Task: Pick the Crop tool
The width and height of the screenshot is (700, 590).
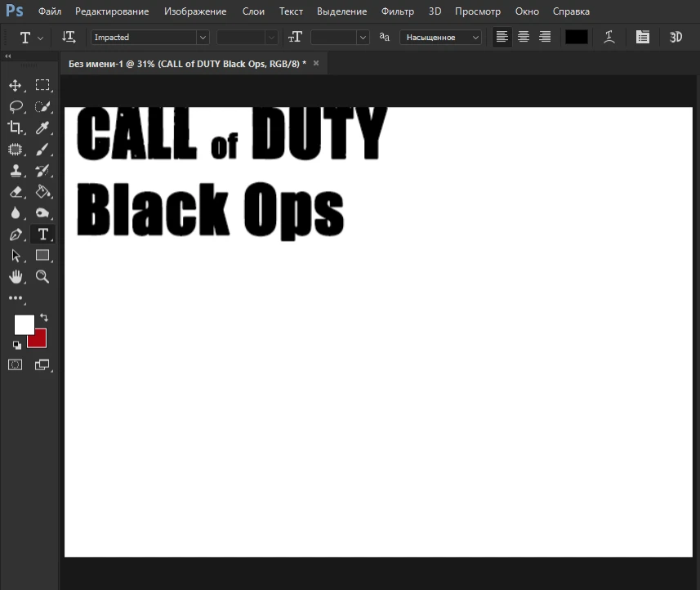Action: point(16,127)
